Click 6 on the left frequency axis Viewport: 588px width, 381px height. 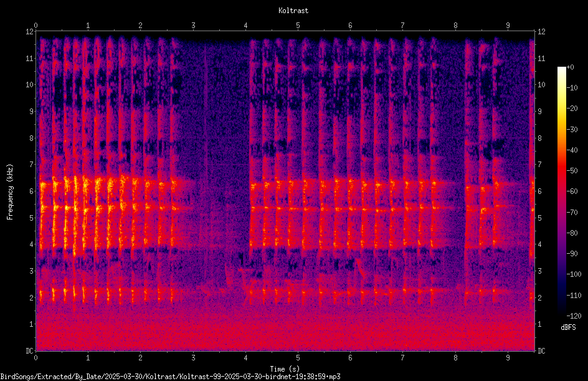pyautogui.click(x=32, y=191)
